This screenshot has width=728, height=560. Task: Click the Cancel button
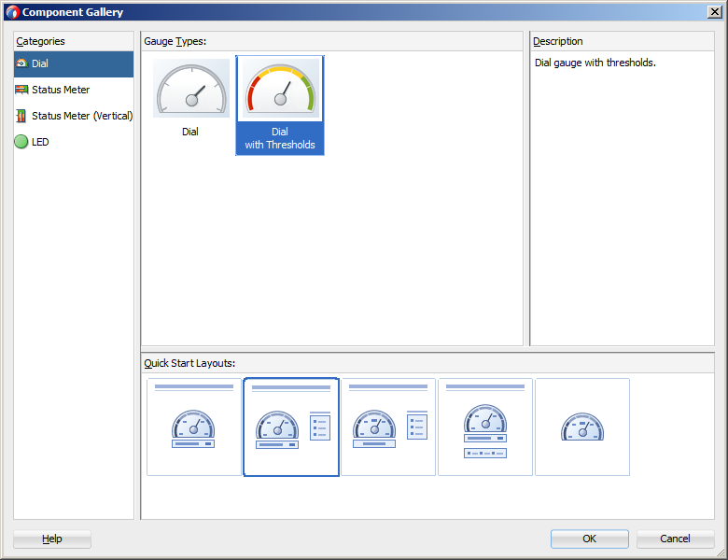pyautogui.click(x=675, y=539)
